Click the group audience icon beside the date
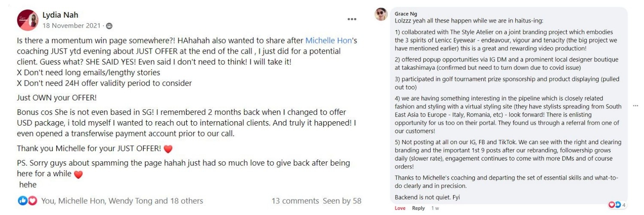The height and width of the screenshot is (215, 644). tap(109, 26)
